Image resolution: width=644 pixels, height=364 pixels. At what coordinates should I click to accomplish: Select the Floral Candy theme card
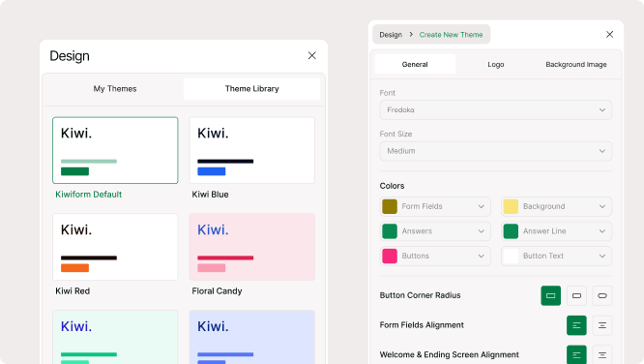coord(251,247)
